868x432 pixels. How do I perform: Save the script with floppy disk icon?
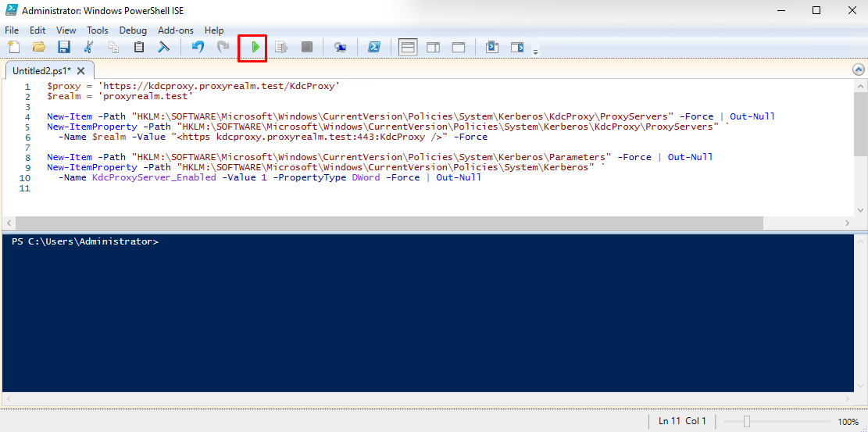[64, 47]
